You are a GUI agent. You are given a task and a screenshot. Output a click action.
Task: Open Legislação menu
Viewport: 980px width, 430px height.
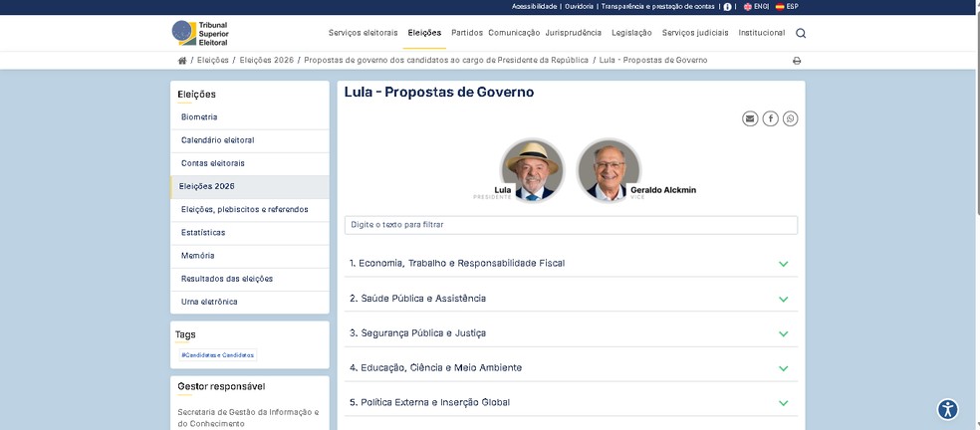coord(631,33)
